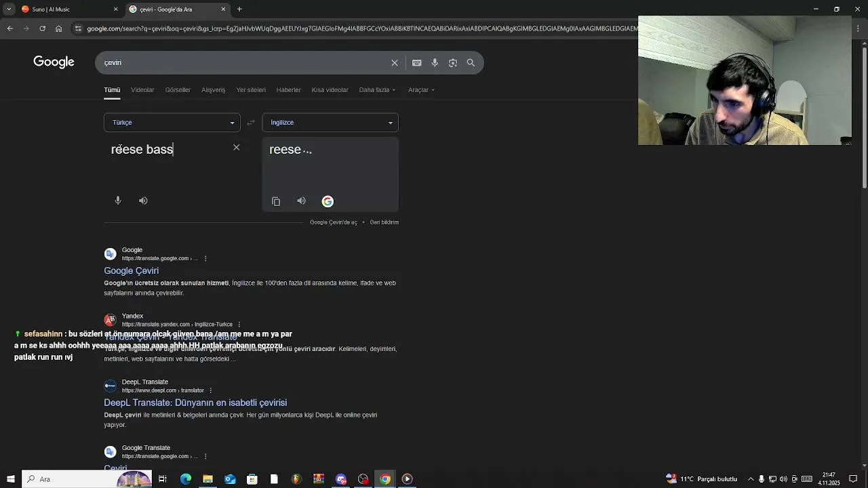Screen dimensions: 868x488
Task: Swap the translation languages
Action: tap(251, 123)
